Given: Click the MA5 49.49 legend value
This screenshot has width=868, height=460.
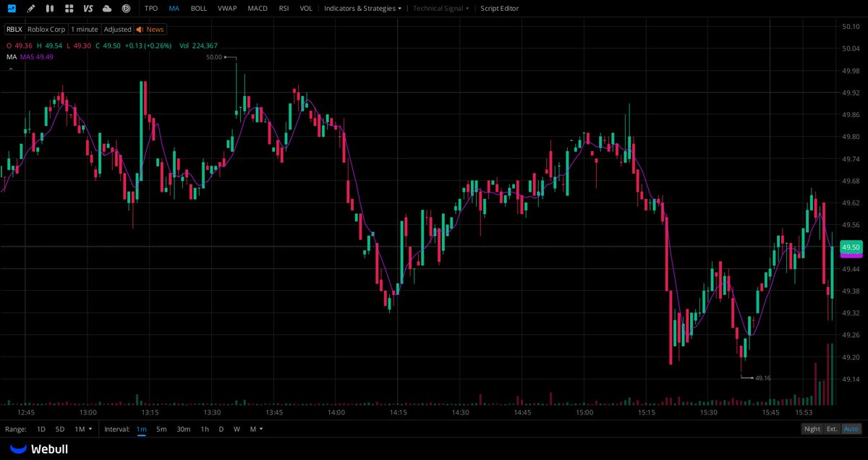Looking at the screenshot, I should click(37, 56).
